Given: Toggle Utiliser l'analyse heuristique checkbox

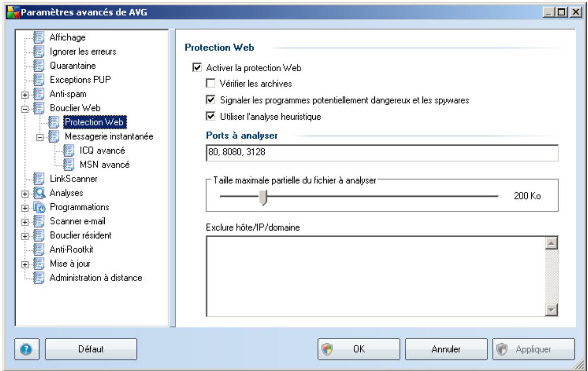Looking at the screenshot, I should pyautogui.click(x=211, y=116).
